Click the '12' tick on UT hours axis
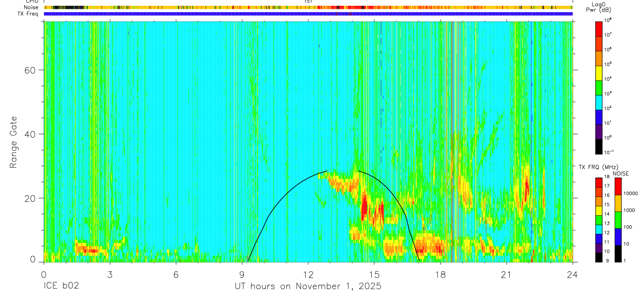Image resolution: width=644 pixels, height=297 pixels. tap(308, 274)
